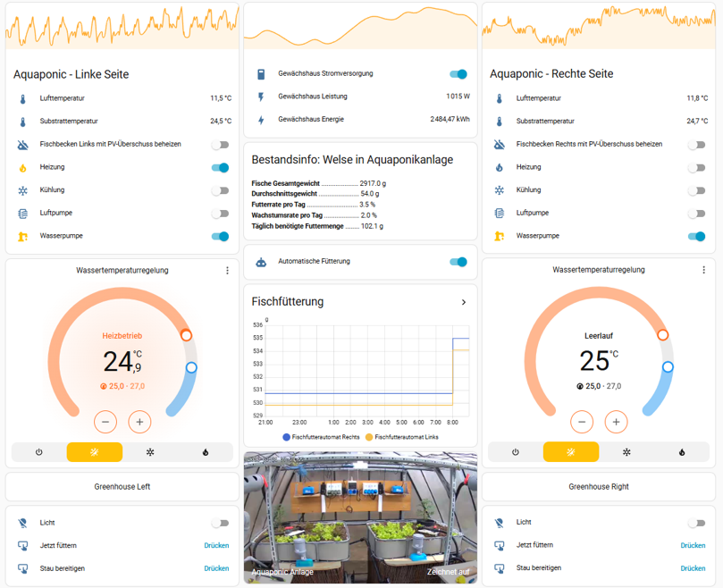Select heat/cool mode on right thermostat
Screen dimensions: 723x588
[571, 452]
